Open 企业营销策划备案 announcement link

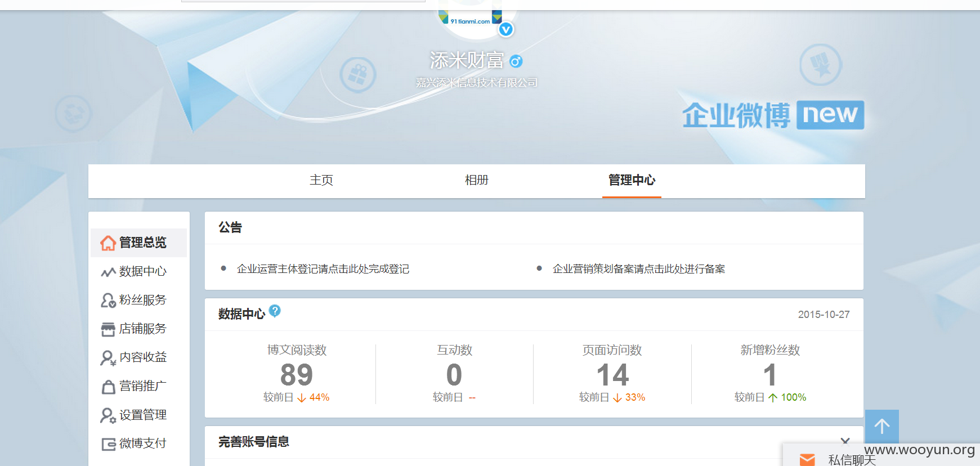click(x=639, y=269)
